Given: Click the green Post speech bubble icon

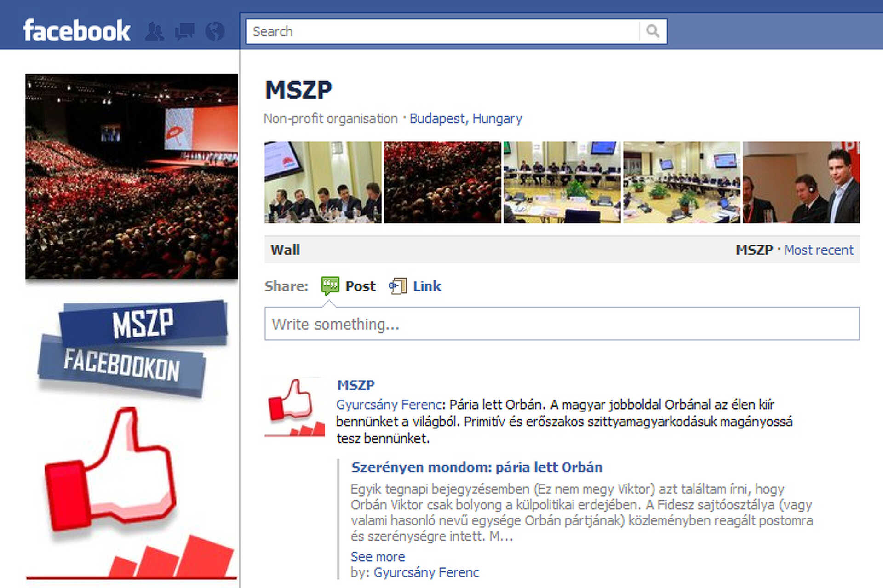Looking at the screenshot, I should [330, 286].
